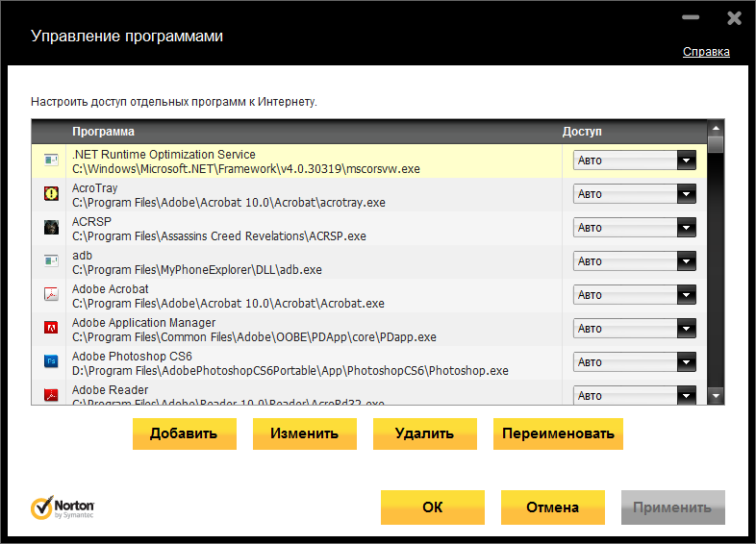The image size is (756, 544).
Task: Click the Доступ column header
Action: 582,132
